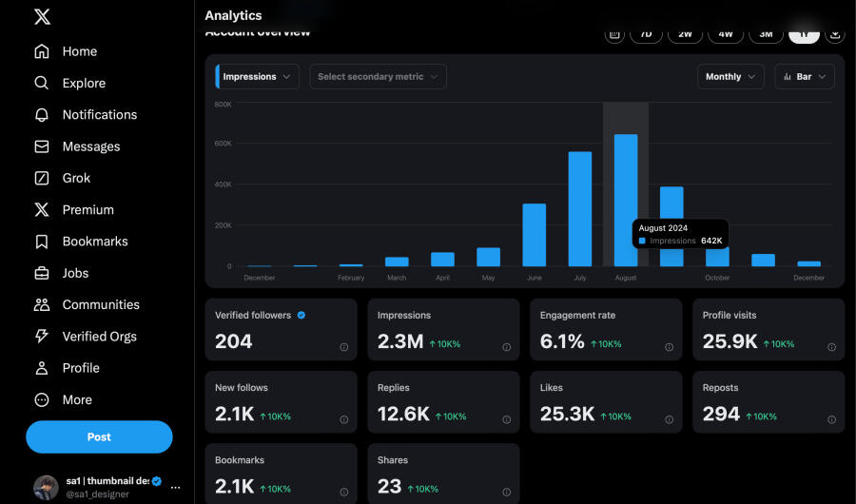The width and height of the screenshot is (856, 504).
Task: Click the Notifications bell icon
Action: [x=42, y=115]
